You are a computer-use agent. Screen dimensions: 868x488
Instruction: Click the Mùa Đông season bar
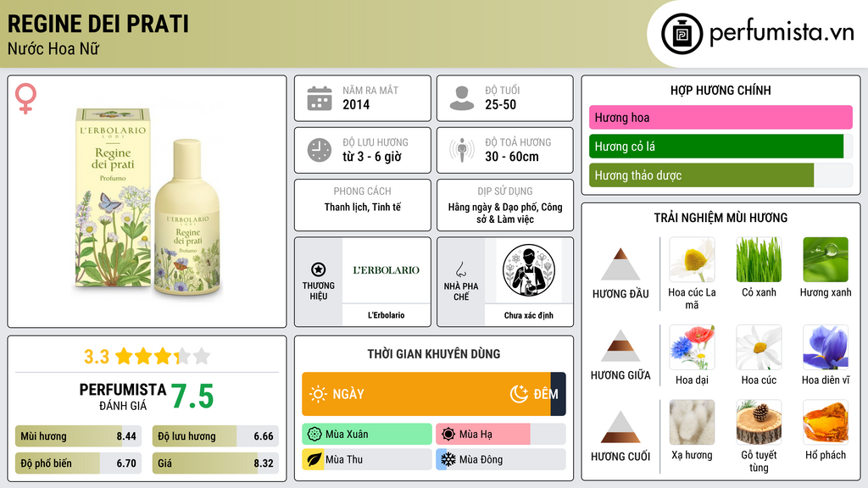(501, 460)
